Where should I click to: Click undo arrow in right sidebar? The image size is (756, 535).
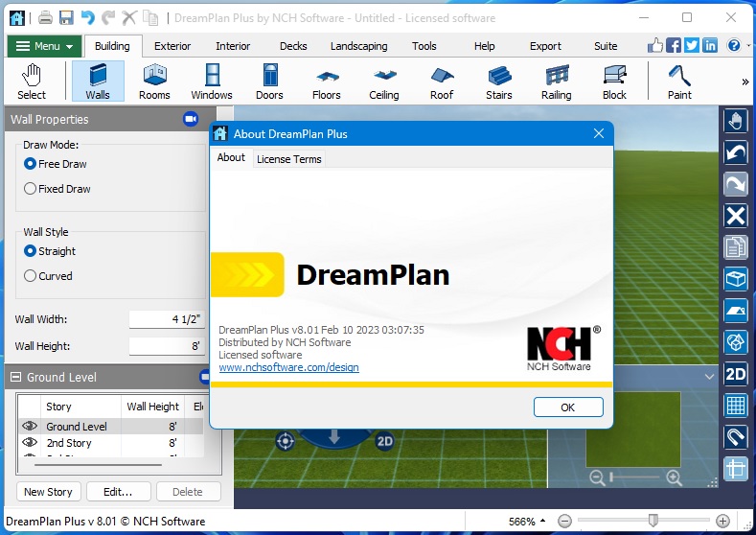click(736, 152)
